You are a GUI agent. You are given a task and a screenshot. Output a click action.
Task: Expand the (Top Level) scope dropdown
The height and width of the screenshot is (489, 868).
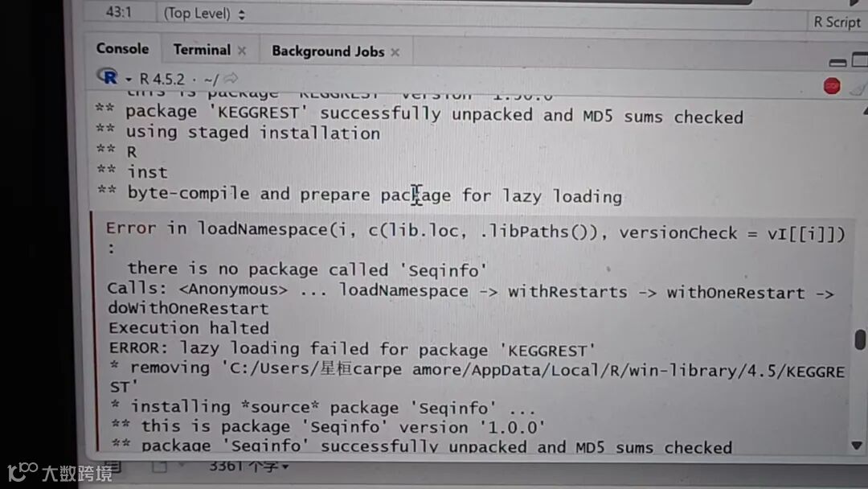204,14
